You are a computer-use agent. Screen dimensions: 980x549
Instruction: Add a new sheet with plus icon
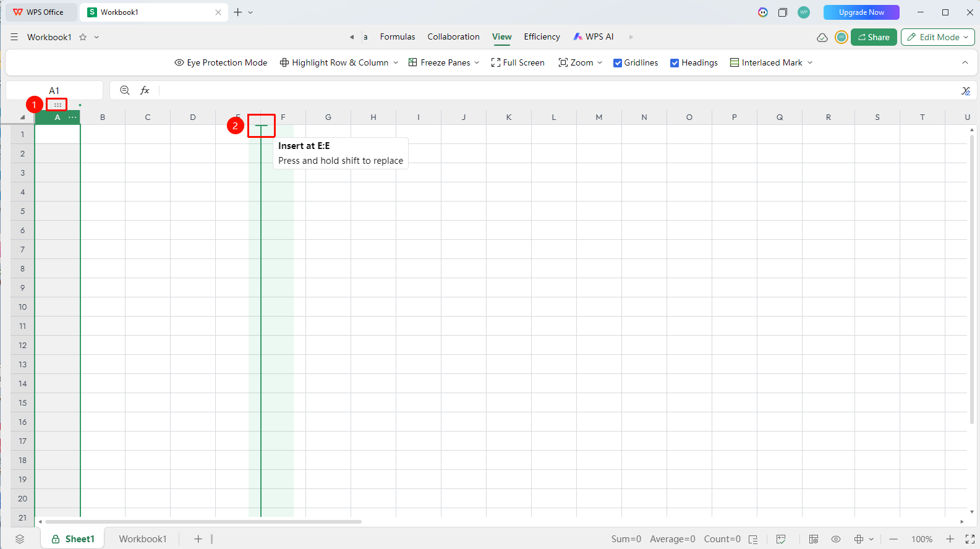[x=198, y=539]
